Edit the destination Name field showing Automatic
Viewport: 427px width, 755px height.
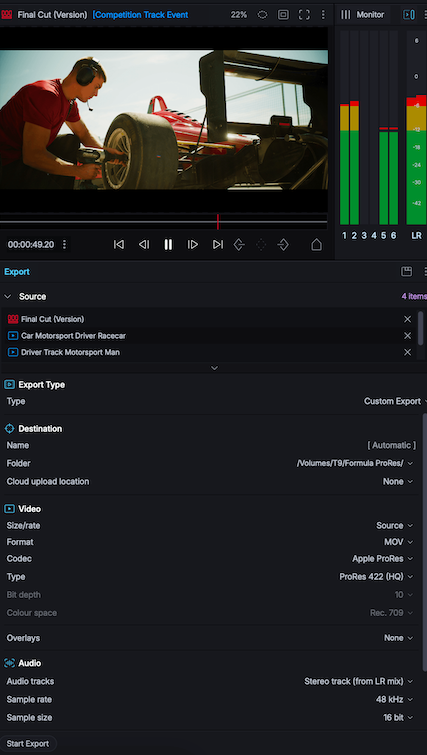click(391, 445)
